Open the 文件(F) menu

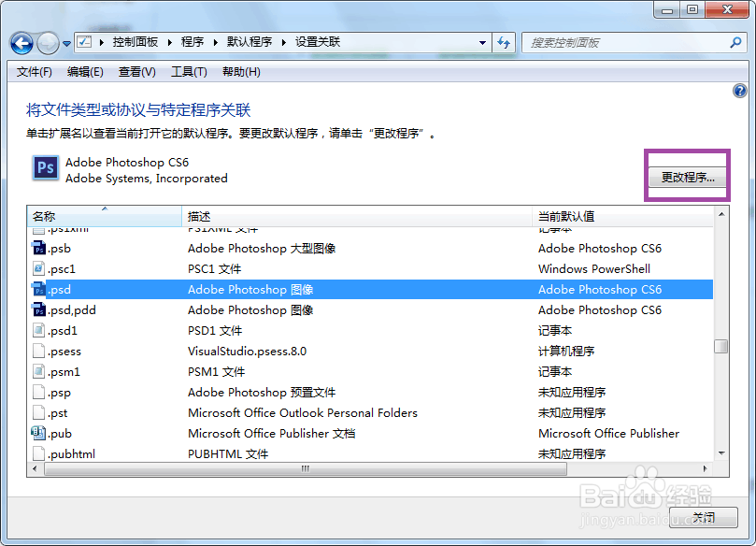(35, 72)
